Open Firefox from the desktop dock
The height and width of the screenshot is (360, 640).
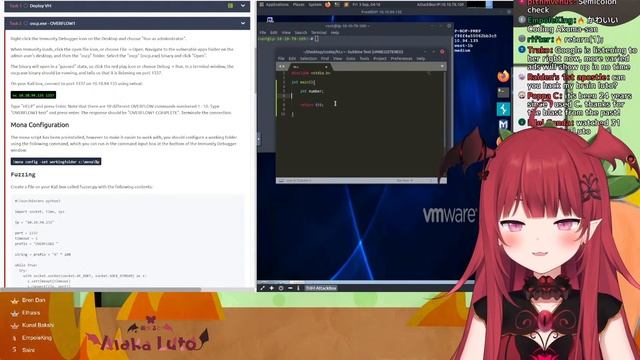pyautogui.click(x=503, y=76)
